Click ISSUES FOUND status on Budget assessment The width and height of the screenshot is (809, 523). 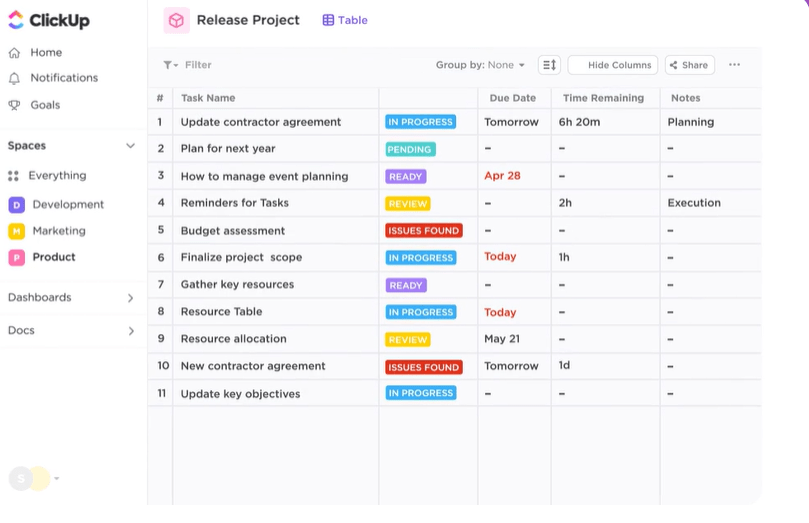(424, 231)
